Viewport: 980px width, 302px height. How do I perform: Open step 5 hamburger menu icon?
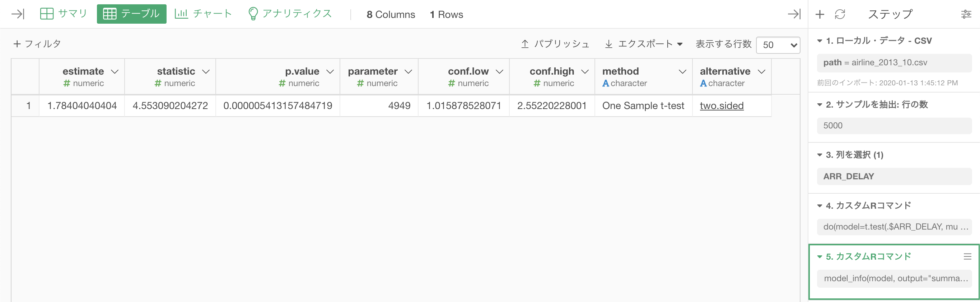click(967, 257)
